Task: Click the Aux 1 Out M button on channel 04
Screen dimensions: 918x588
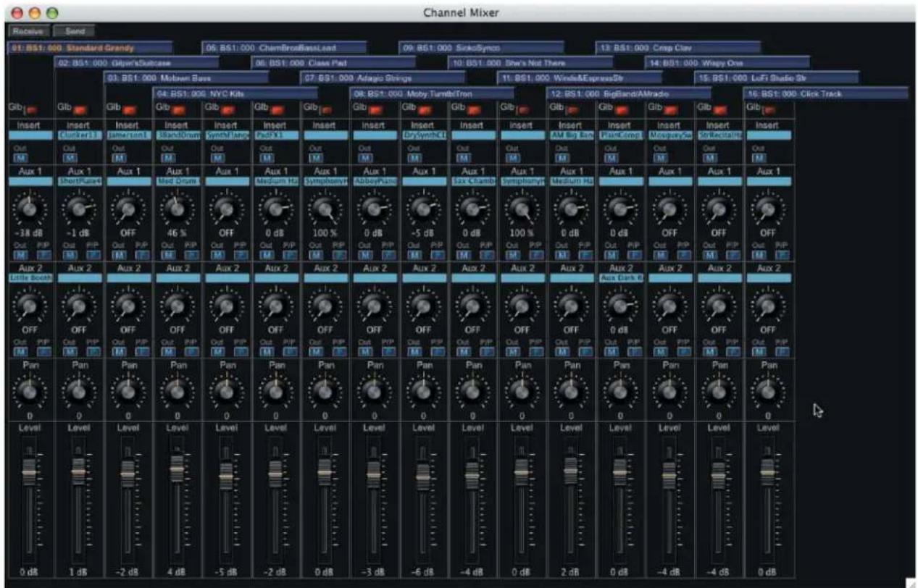Action: 167,254
